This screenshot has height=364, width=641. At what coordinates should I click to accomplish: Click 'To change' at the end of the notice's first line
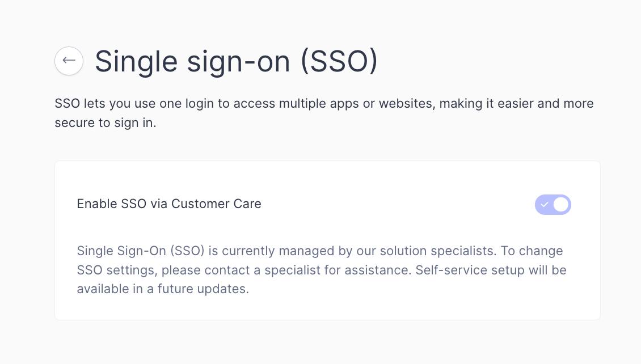click(532, 251)
